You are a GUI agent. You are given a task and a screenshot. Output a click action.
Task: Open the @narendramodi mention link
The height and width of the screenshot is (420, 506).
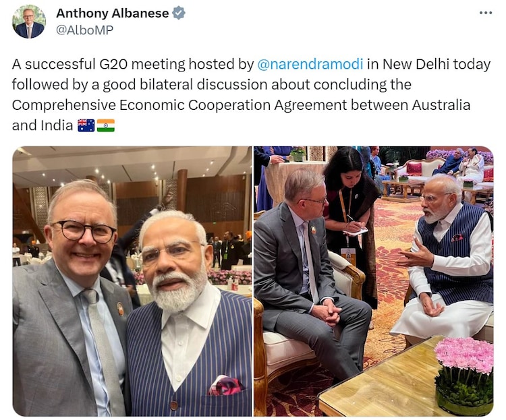[310, 64]
